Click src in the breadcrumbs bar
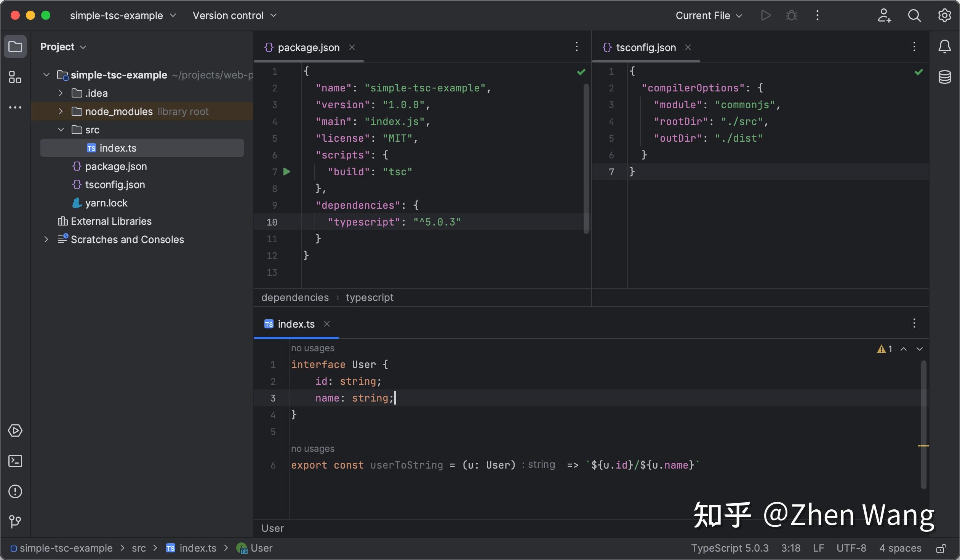Viewport: 960px width, 560px height. pos(139,548)
